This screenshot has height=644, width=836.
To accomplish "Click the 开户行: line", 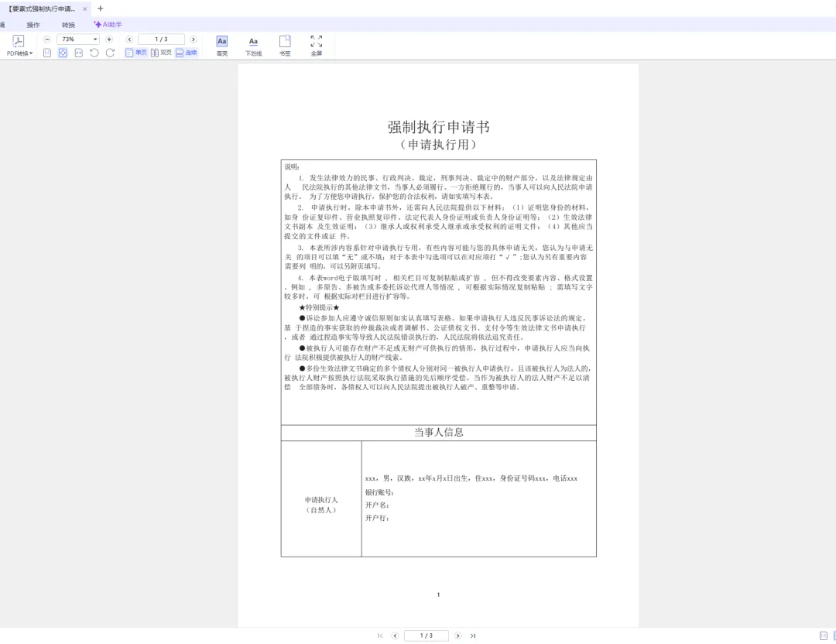I will [377, 518].
